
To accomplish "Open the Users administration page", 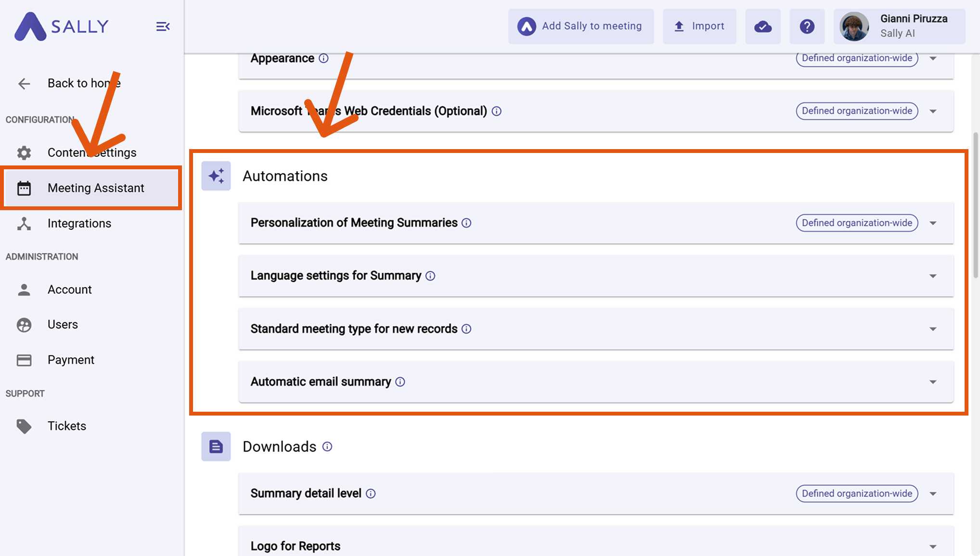I will click(62, 324).
